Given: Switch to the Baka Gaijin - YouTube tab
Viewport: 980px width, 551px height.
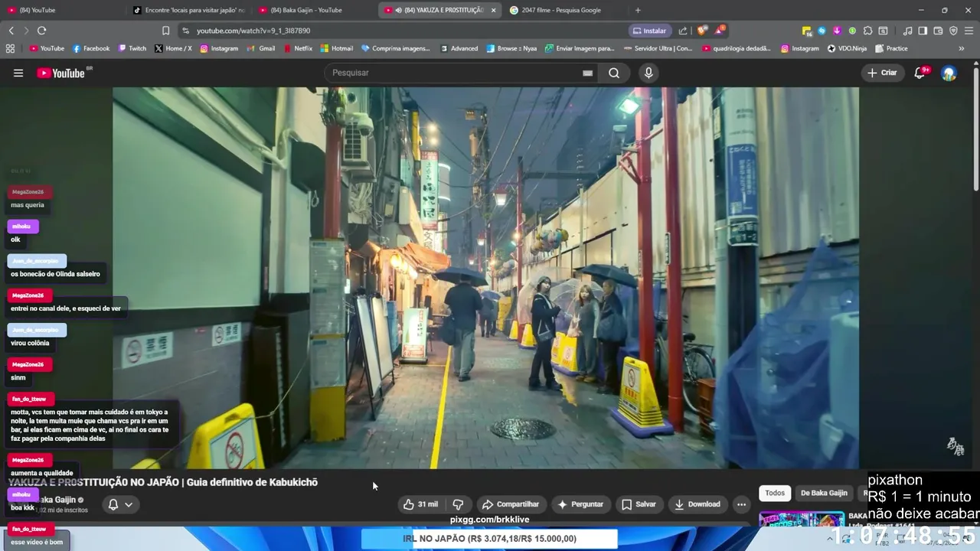Looking at the screenshot, I should pyautogui.click(x=313, y=10).
